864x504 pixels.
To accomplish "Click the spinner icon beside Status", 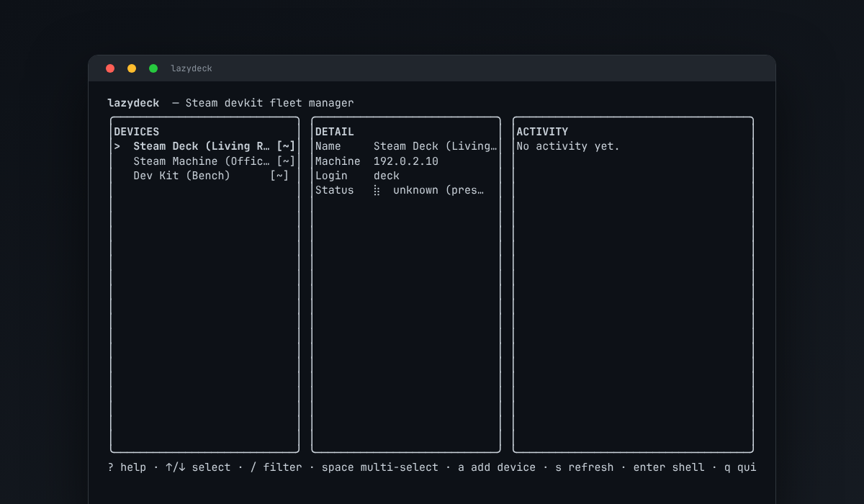I will (377, 190).
